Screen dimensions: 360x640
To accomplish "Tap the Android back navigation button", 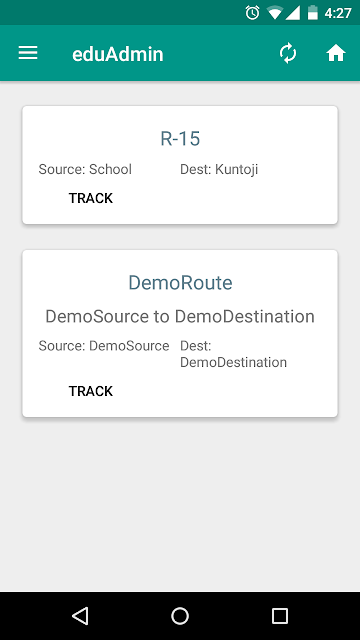I will [80, 616].
